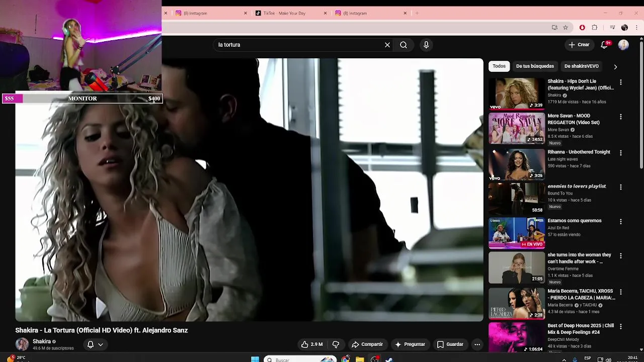Toggle the channel notification bell for Shakira
The width and height of the screenshot is (644, 362).
coord(91,344)
